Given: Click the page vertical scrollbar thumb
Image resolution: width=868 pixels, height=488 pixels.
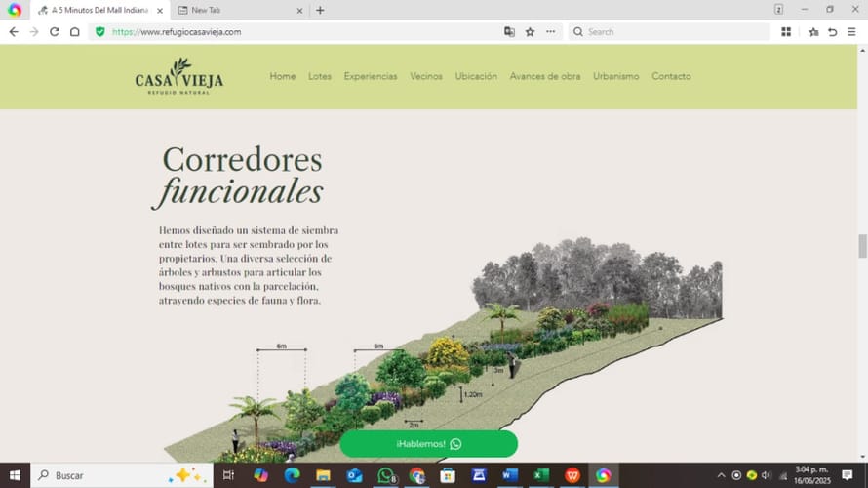Looking at the screenshot, I should pos(862,246).
